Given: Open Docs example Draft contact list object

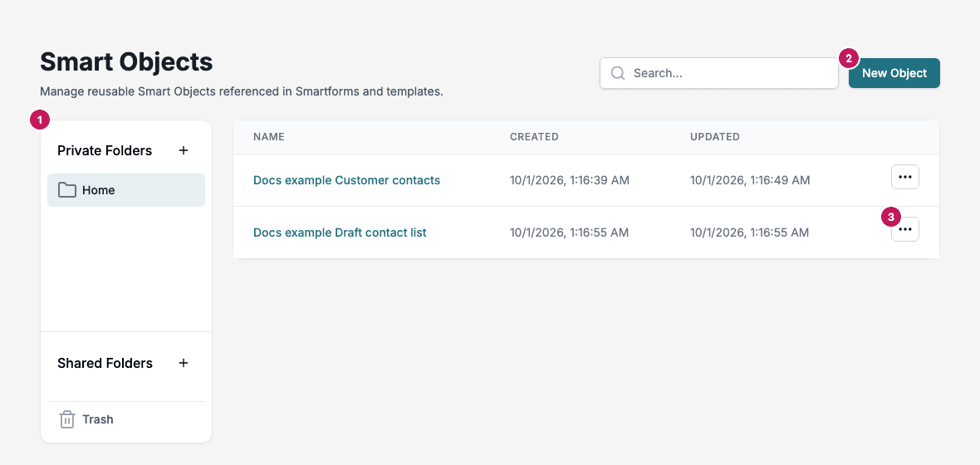Looking at the screenshot, I should pos(340,232).
